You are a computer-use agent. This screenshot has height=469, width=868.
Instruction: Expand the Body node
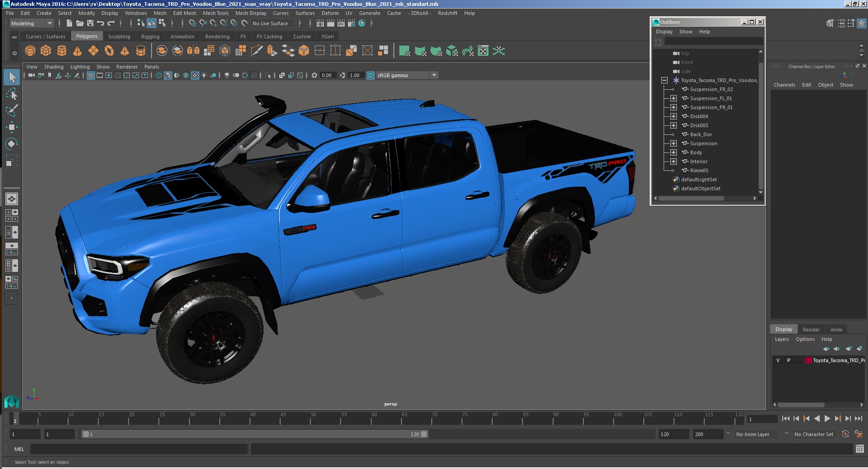tap(673, 152)
